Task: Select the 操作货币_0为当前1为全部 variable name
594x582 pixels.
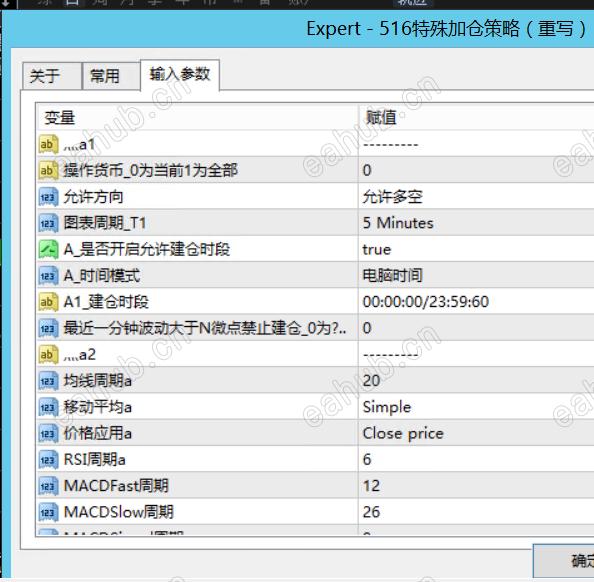Action: pyautogui.click(x=150, y=171)
